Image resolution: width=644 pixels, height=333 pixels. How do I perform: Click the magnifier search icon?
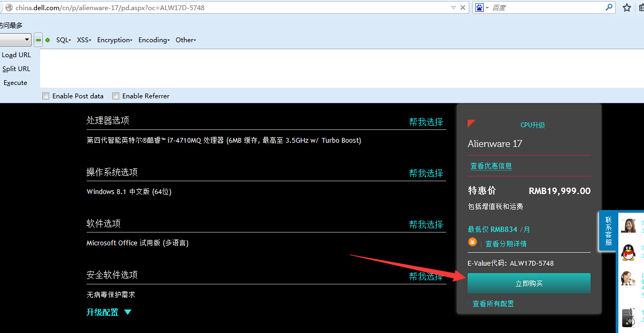point(609,7)
